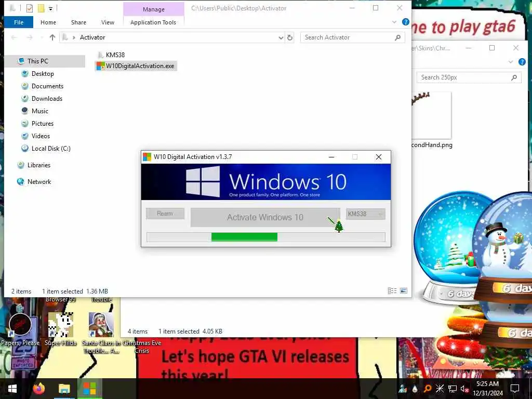Viewport: 532px width, 399px height.
Task: Click the '2 items' status bar text
Action: coord(21,291)
